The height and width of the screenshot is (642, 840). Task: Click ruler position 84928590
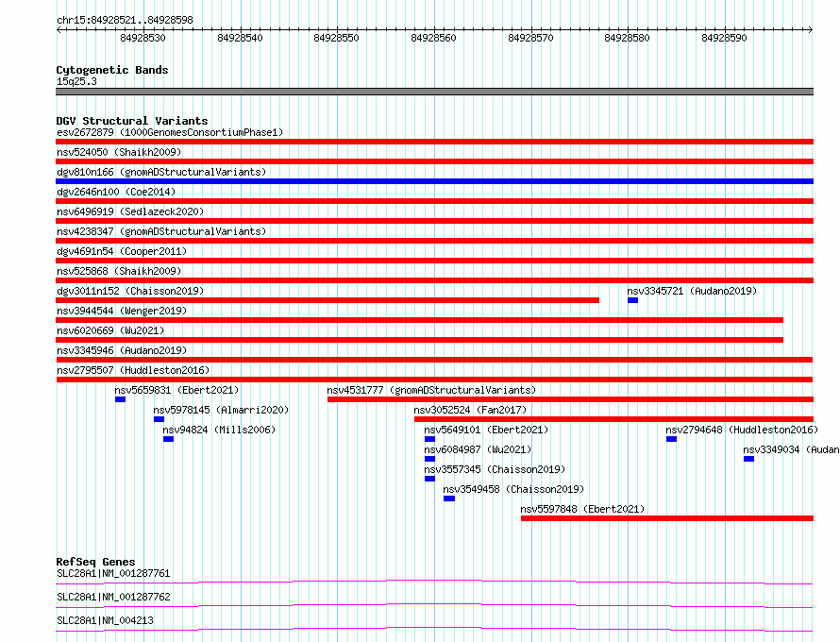click(x=724, y=38)
